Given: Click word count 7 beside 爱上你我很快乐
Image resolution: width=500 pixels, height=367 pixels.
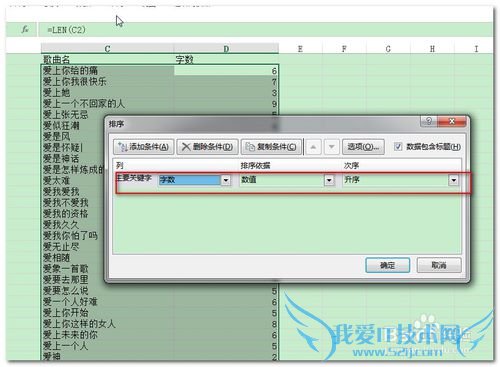Looking at the screenshot, I should point(226,82).
